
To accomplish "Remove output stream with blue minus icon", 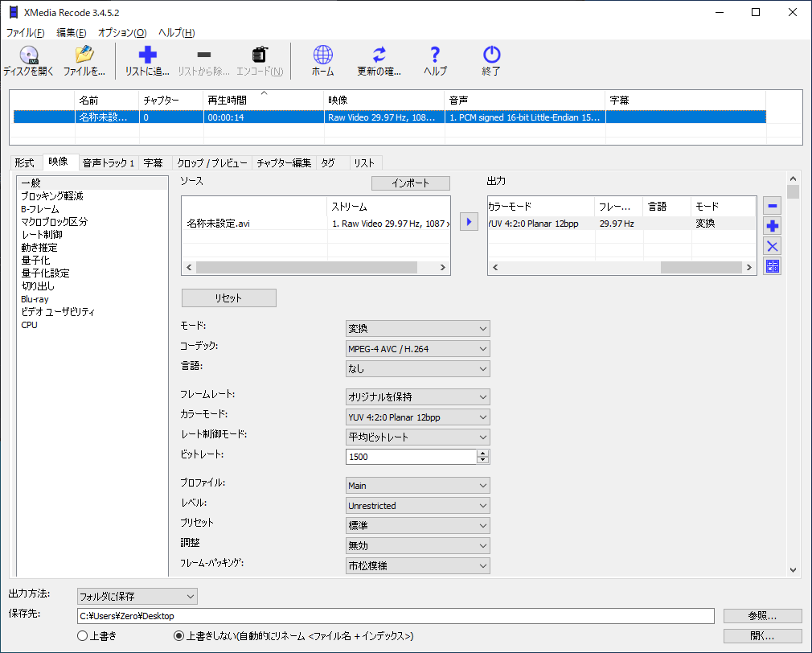I will (x=772, y=206).
